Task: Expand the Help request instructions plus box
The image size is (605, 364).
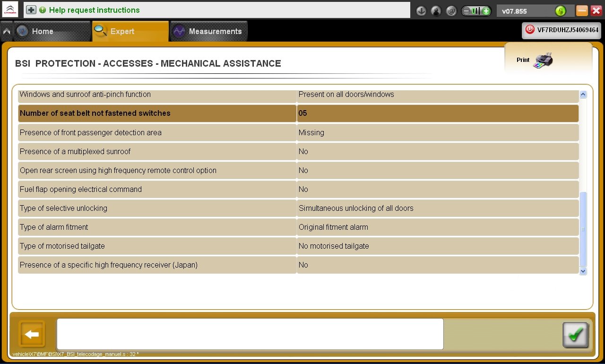Action: point(31,10)
